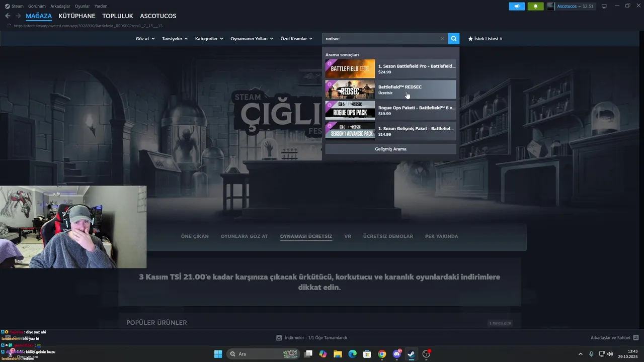Switch to the KÜTÜPHANE tab

[x=77, y=16]
